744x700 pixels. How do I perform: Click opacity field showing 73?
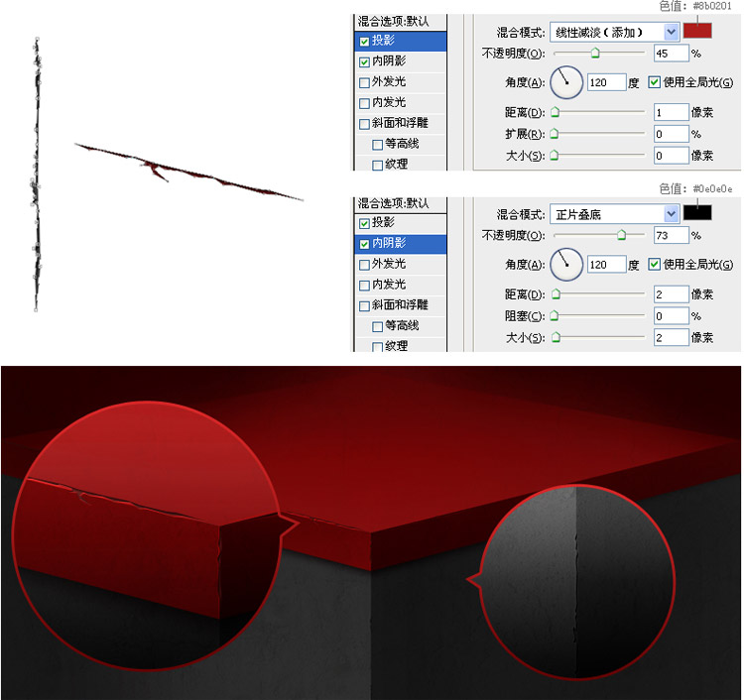(671, 235)
